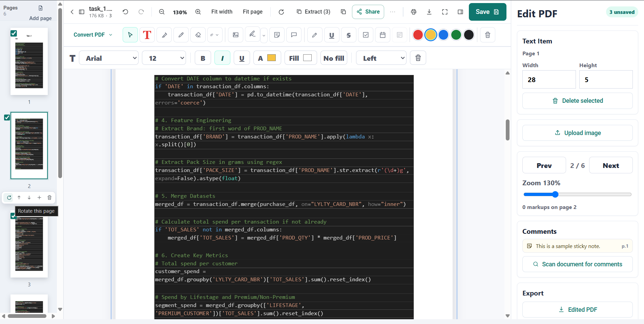Screen dimensions: 644x324
Task: Uncheck page 1 thumbnail checkbox
Action: [x=14, y=33]
